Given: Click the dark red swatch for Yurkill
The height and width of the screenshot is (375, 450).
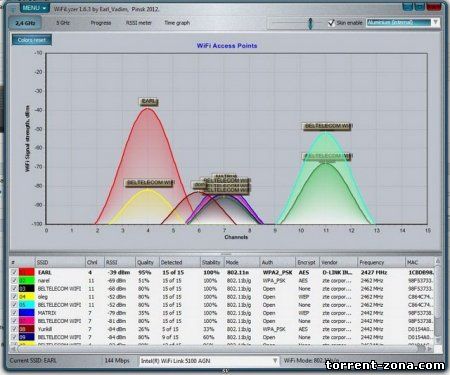Looking at the screenshot, I should [x=27, y=329].
